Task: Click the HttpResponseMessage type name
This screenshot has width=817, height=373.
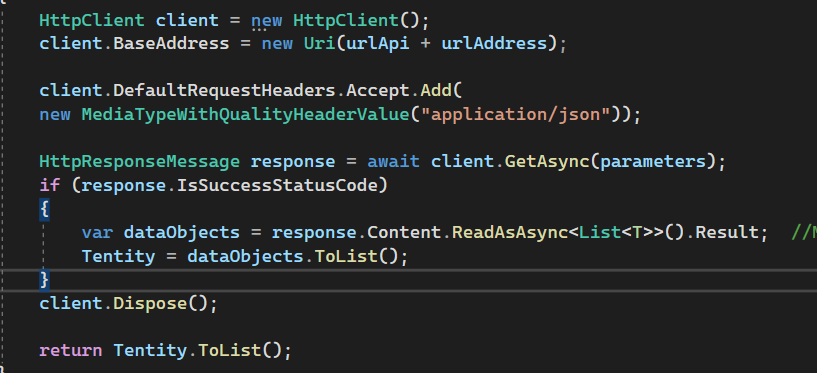Action: [x=140, y=161]
